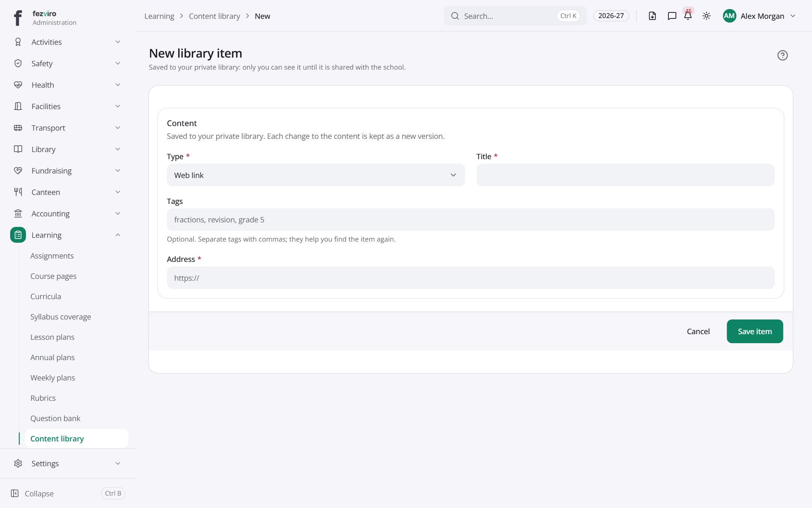Click the Transport bus icon
Viewport: 812px width, 508px height.
pos(18,128)
